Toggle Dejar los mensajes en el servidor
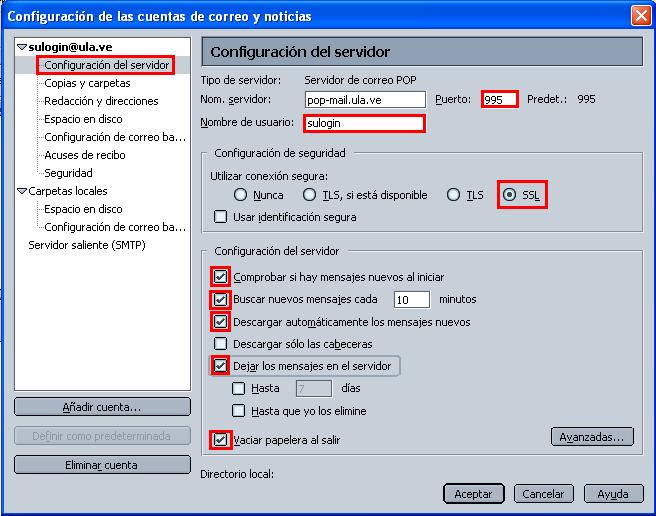656x516 pixels. click(220, 366)
